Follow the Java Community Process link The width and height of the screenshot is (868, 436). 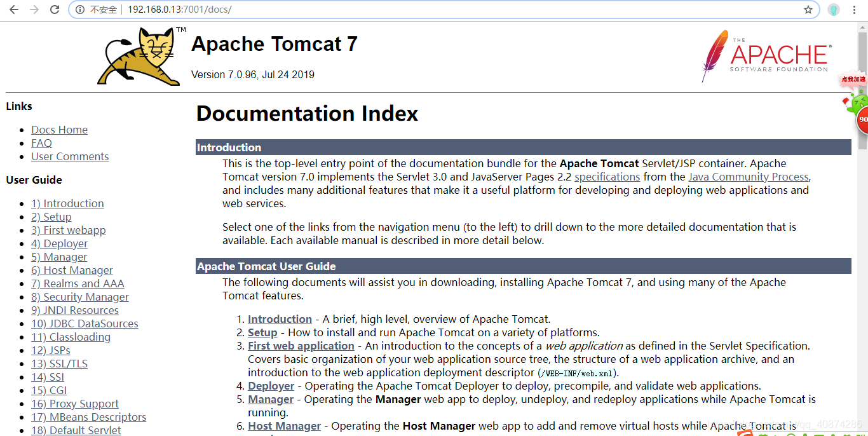pos(749,177)
